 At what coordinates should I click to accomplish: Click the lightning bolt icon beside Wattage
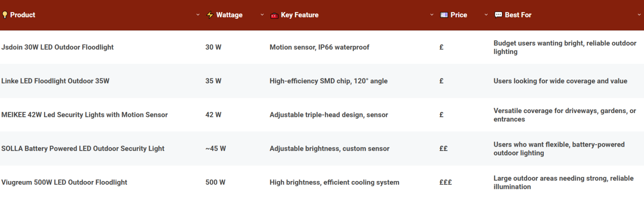pos(210,15)
